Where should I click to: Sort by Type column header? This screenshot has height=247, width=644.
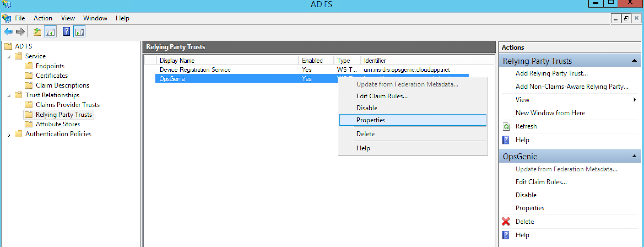(x=347, y=61)
